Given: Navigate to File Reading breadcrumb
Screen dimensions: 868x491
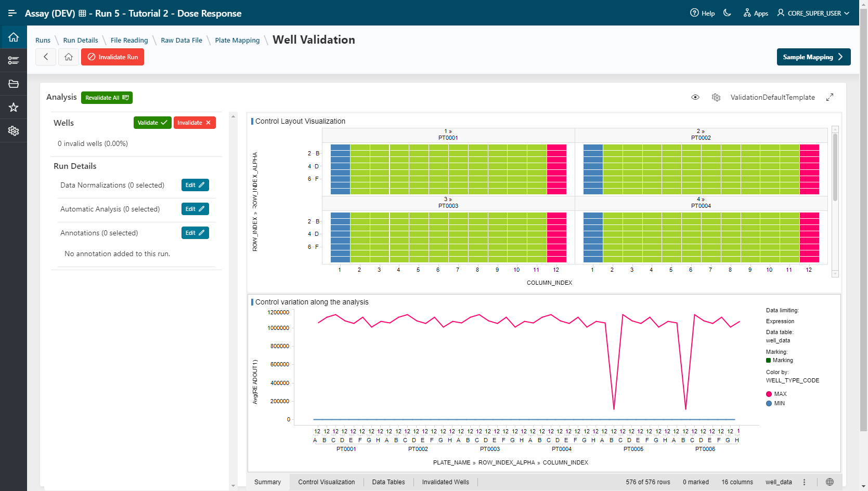Looking at the screenshot, I should (x=129, y=40).
